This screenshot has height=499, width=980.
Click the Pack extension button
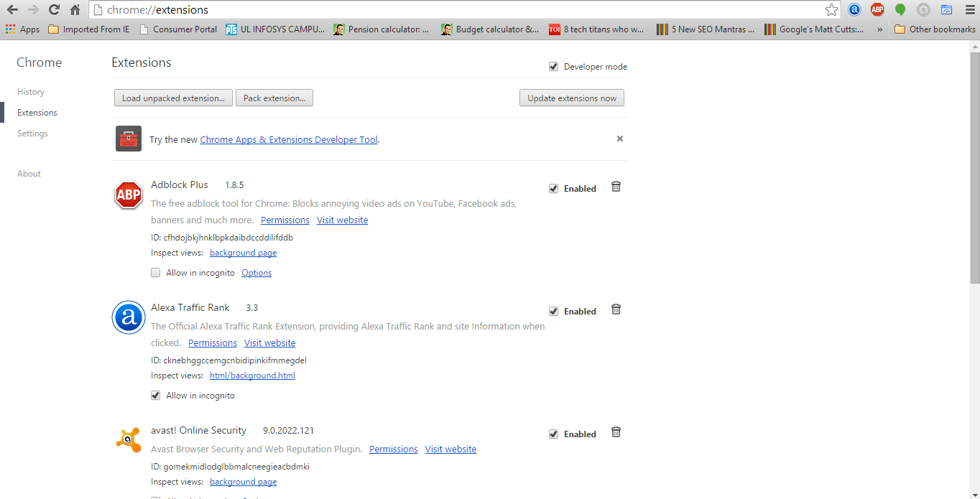click(274, 98)
